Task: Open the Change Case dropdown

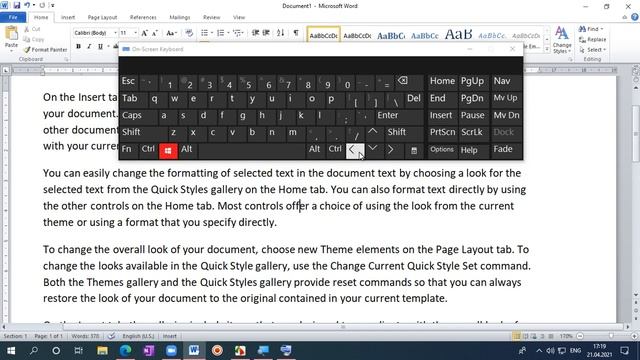Action: pyautogui.click(x=171, y=33)
